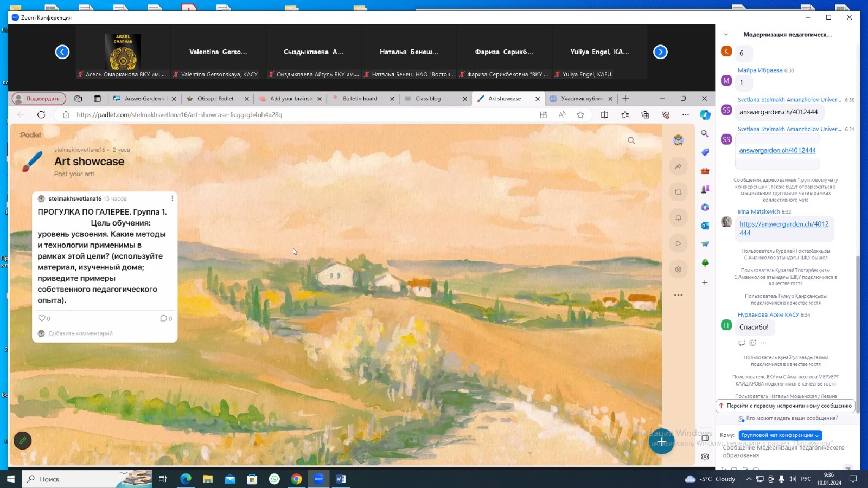Image resolution: width=868 pixels, height=488 pixels.
Task: Open the chat recipient dropdown
Action: pyautogui.click(x=780, y=435)
